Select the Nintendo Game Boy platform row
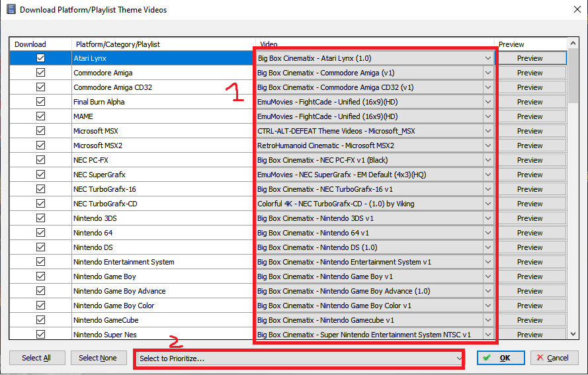Viewport: 588px width, 375px height. pos(163,276)
